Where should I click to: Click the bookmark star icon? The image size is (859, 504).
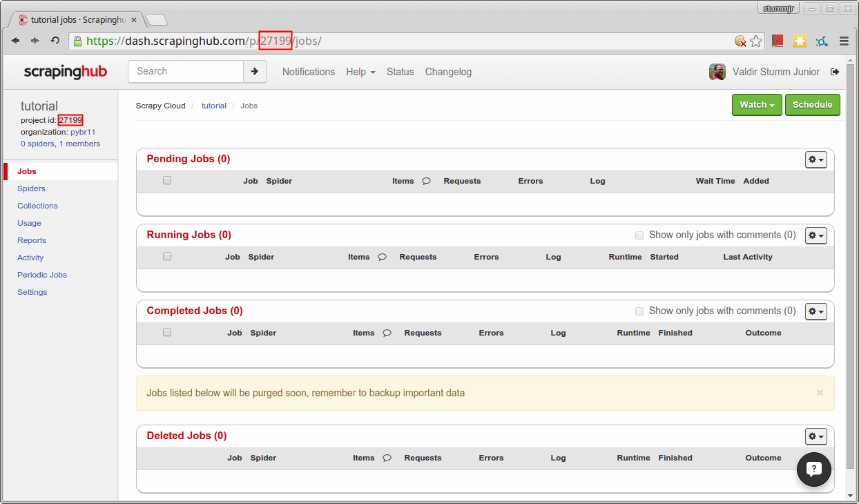(756, 41)
